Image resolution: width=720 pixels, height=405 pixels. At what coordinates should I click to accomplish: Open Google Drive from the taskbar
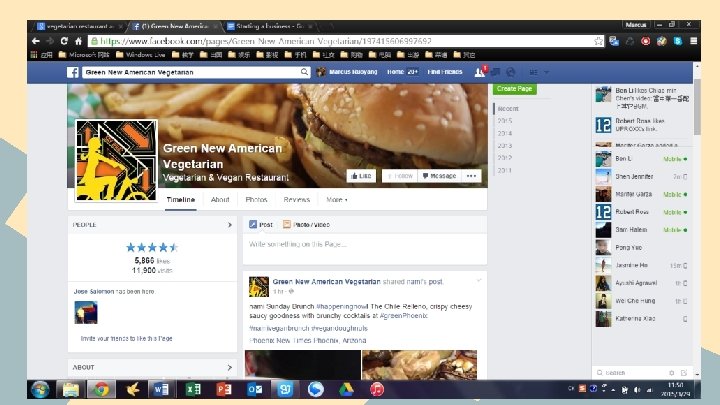[346, 389]
